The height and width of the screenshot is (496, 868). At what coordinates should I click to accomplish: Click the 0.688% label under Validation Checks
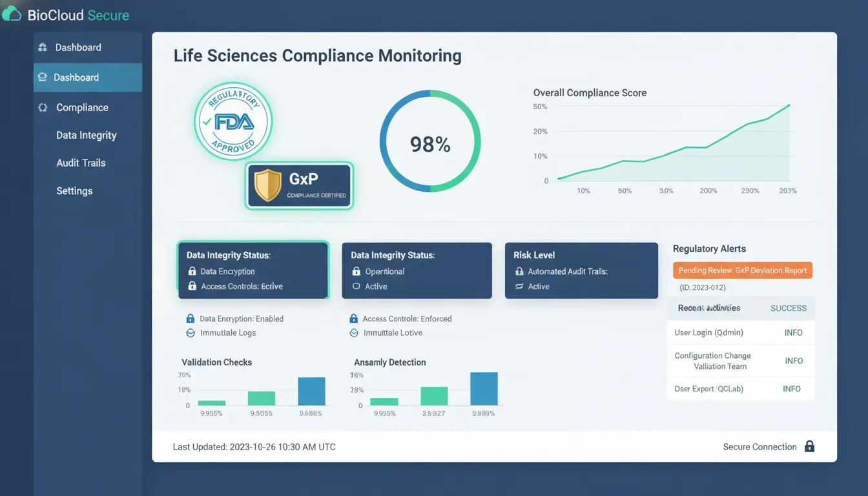click(311, 413)
